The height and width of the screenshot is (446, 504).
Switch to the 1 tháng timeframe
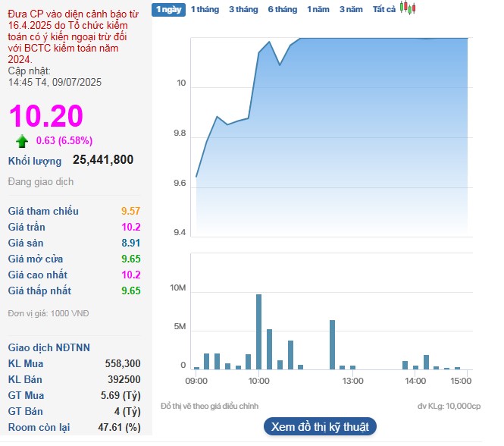click(204, 9)
